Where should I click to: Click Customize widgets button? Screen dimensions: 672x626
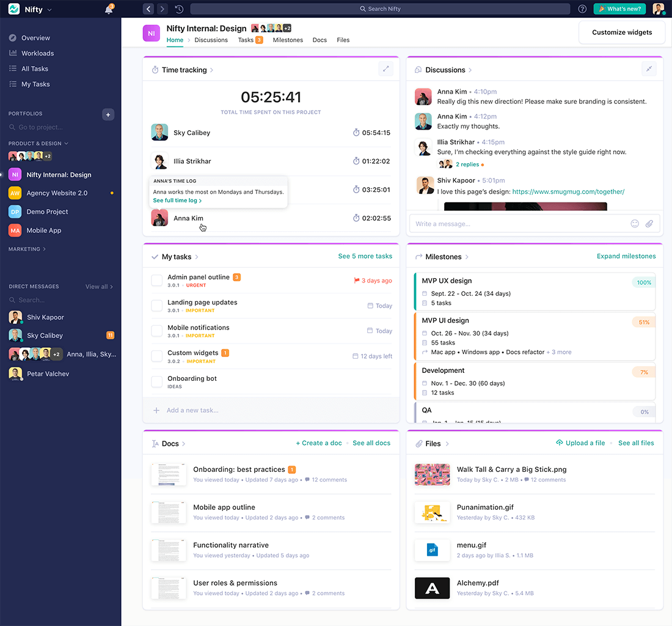click(622, 32)
